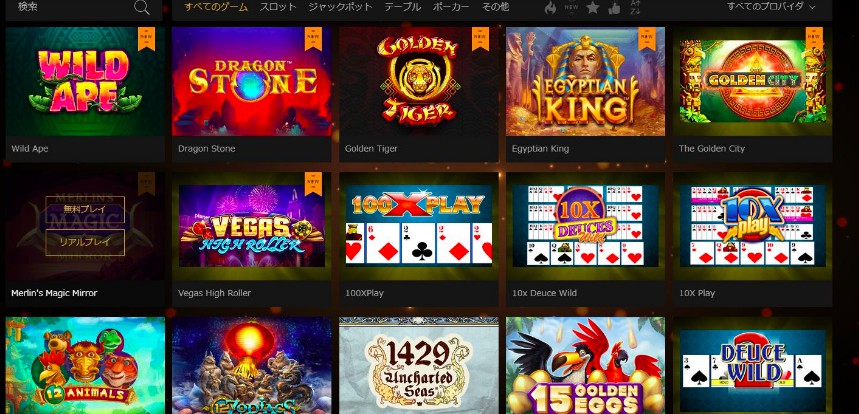The height and width of the screenshot is (414, 859).
Task: Filter by hot games flame icon
Action: click(550, 7)
